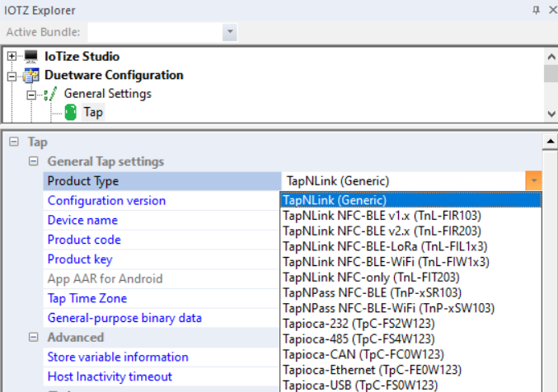Pin the IOTZ Explorer panel
The height and width of the screenshot is (392, 558).
click(x=536, y=10)
